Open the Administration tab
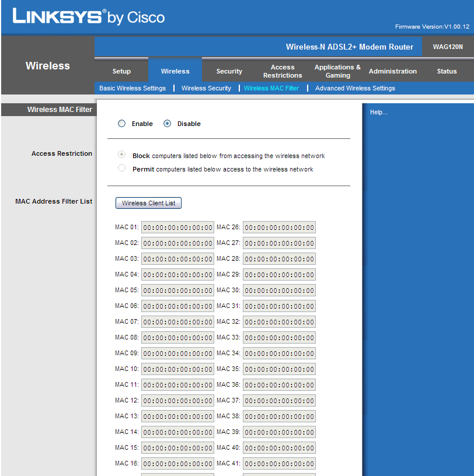474x476 pixels. [393, 71]
